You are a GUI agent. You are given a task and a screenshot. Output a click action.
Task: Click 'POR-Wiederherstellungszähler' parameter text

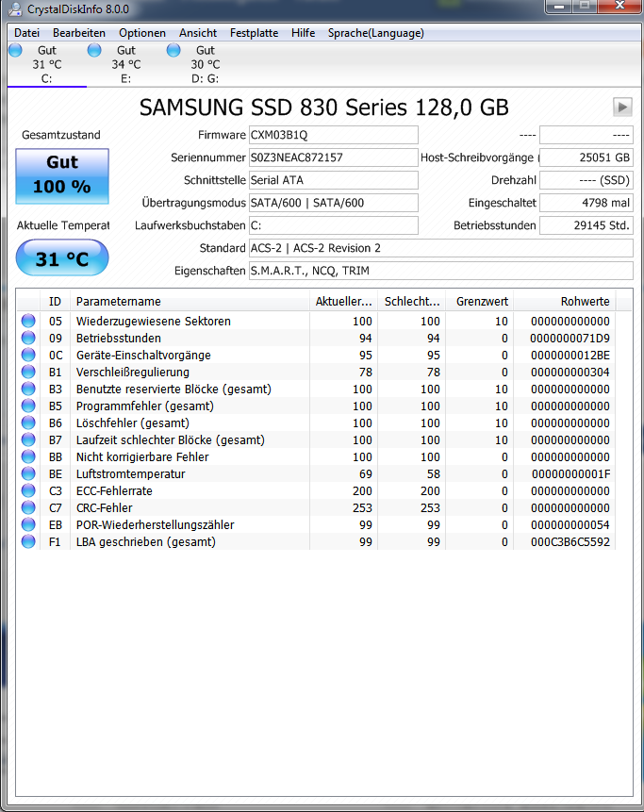[156, 525]
